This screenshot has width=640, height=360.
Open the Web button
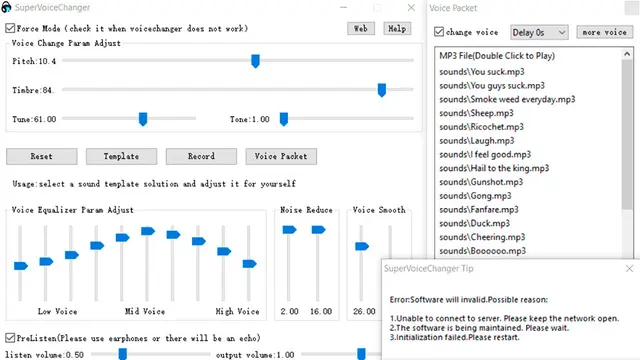(x=361, y=29)
